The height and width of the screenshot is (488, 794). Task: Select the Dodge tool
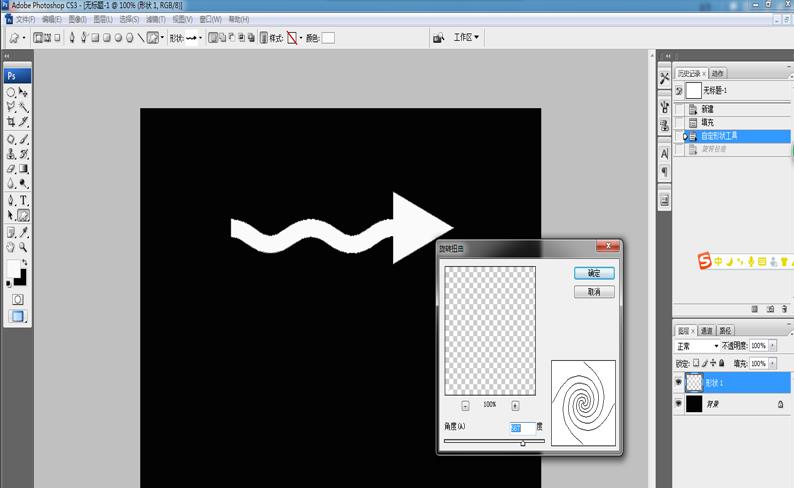[23, 183]
